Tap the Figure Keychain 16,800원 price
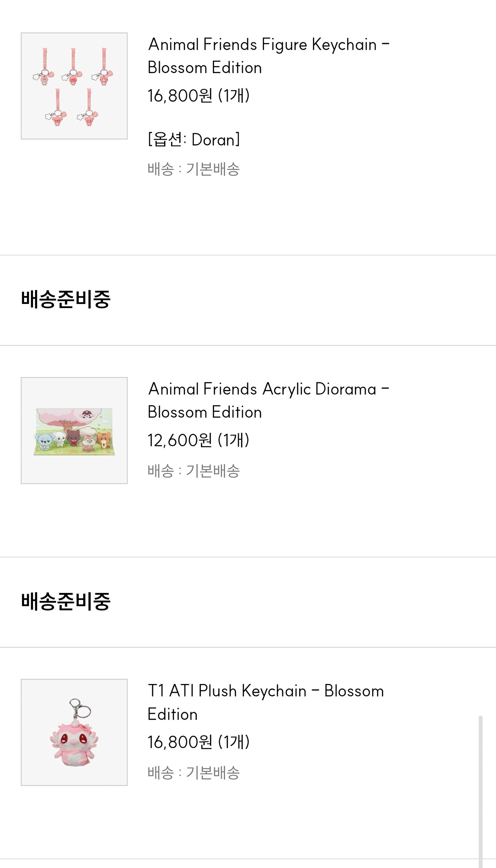 180,96
